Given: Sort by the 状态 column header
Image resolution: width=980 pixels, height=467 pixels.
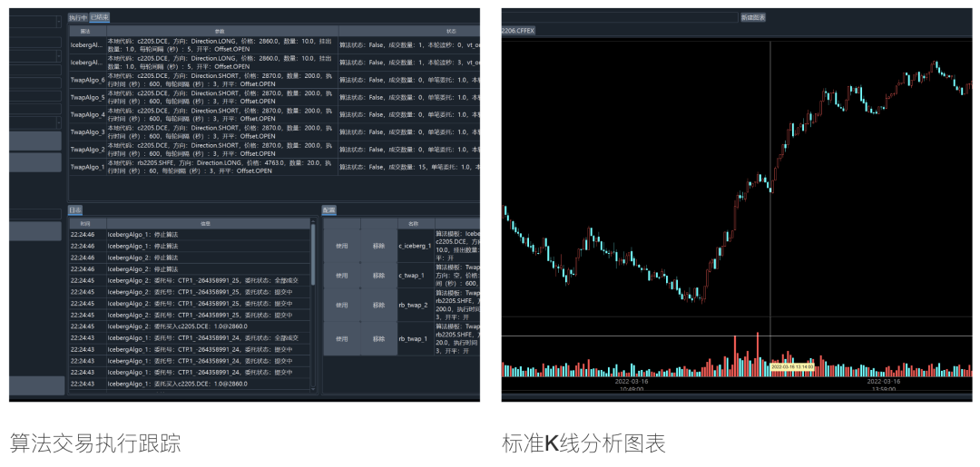Looking at the screenshot, I should coord(409,30).
